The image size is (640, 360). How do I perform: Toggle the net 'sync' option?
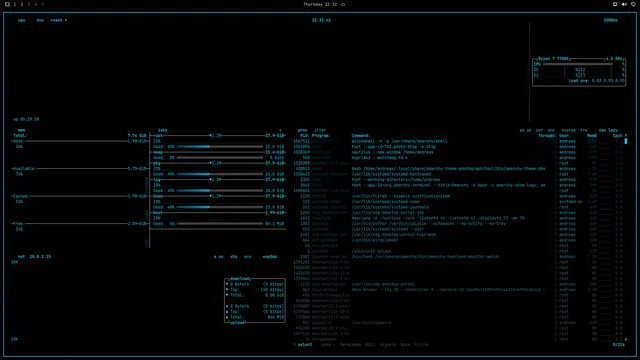(219, 257)
